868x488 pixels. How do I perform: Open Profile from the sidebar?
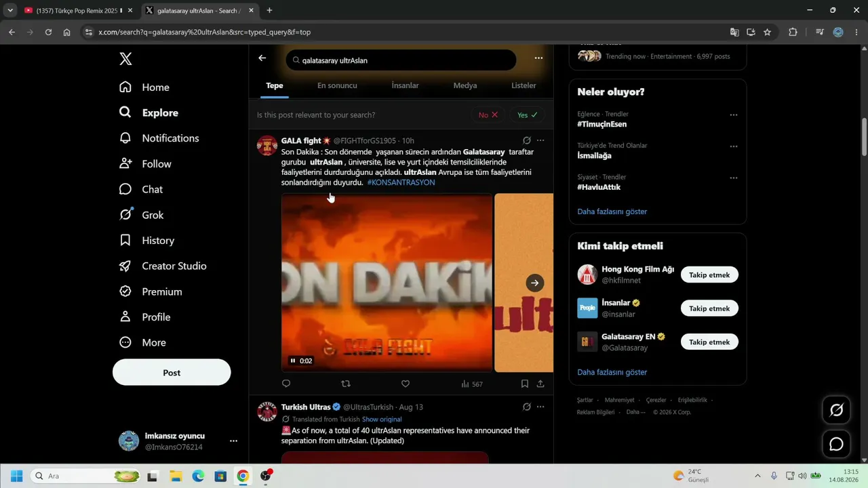(x=144, y=317)
